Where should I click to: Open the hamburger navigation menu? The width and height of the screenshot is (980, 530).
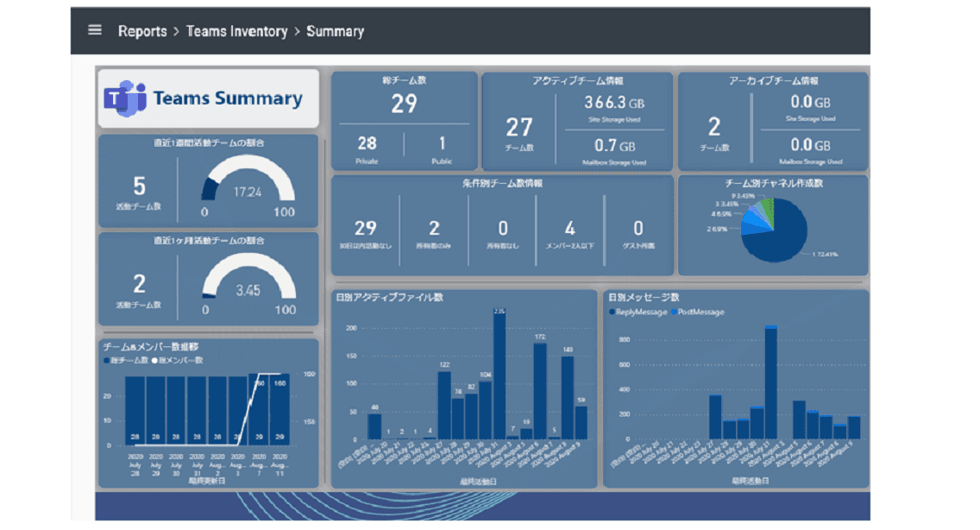pyautogui.click(x=95, y=30)
